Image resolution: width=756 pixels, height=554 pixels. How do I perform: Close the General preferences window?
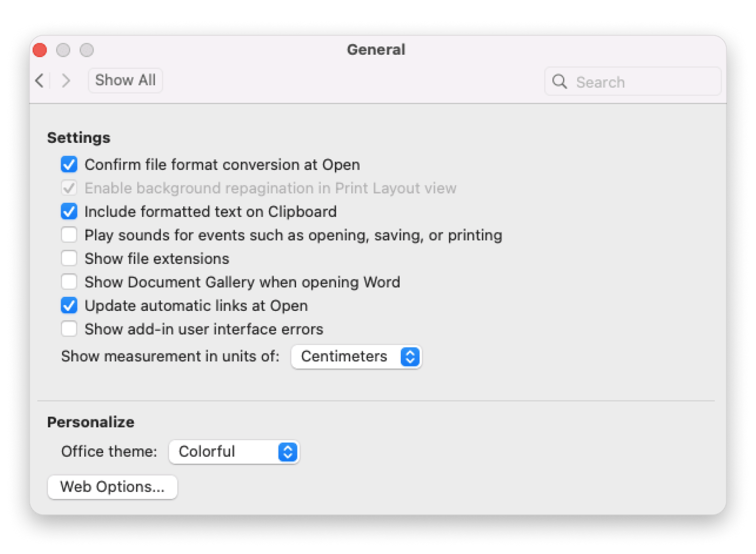click(x=40, y=50)
